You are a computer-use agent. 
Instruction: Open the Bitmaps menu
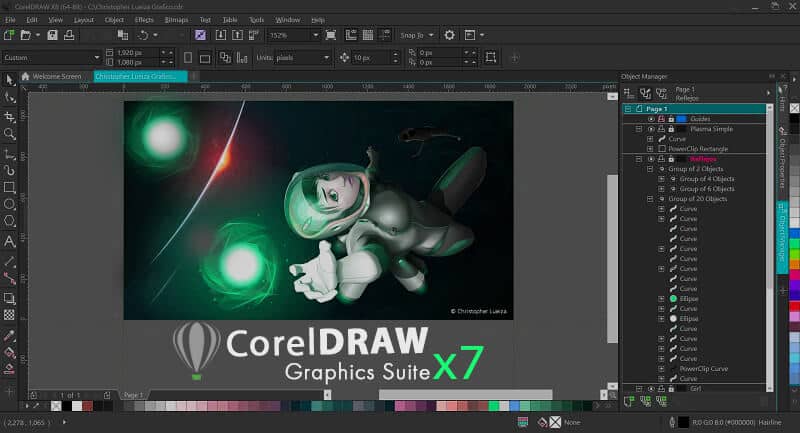click(x=177, y=20)
